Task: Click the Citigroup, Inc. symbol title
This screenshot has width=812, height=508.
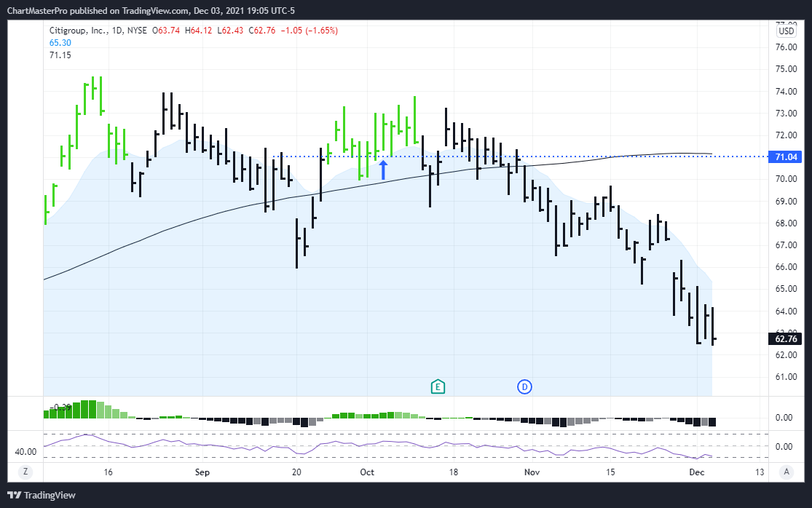Action: pos(79,31)
